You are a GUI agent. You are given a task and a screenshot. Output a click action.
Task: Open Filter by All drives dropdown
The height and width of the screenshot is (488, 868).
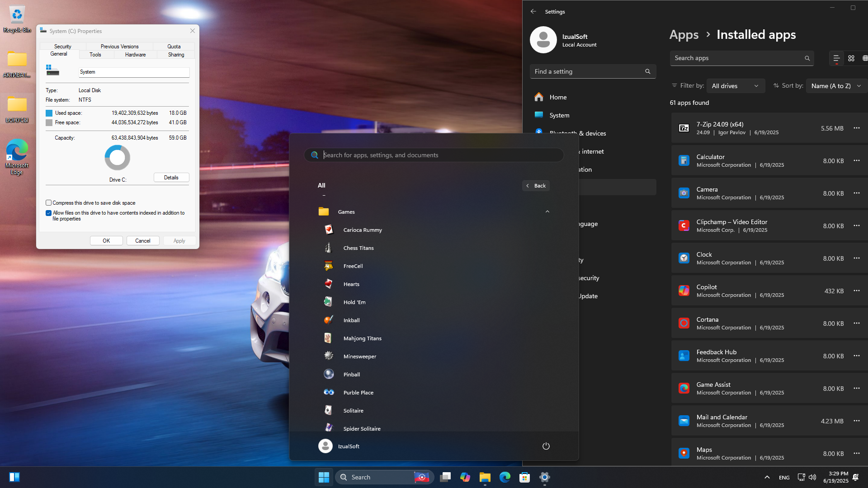point(736,86)
